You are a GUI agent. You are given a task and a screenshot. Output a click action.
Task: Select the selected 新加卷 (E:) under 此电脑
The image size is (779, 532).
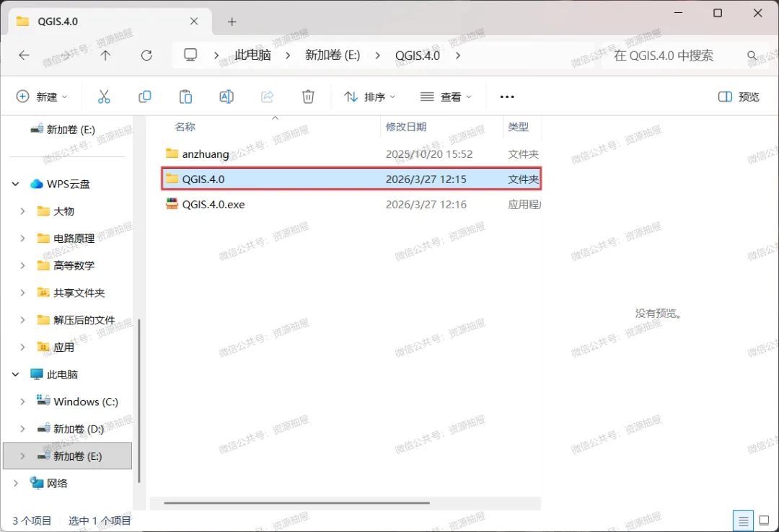pos(68,456)
